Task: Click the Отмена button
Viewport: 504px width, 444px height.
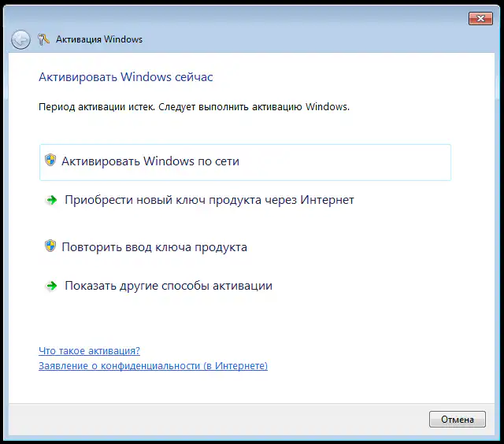Action: (x=458, y=420)
